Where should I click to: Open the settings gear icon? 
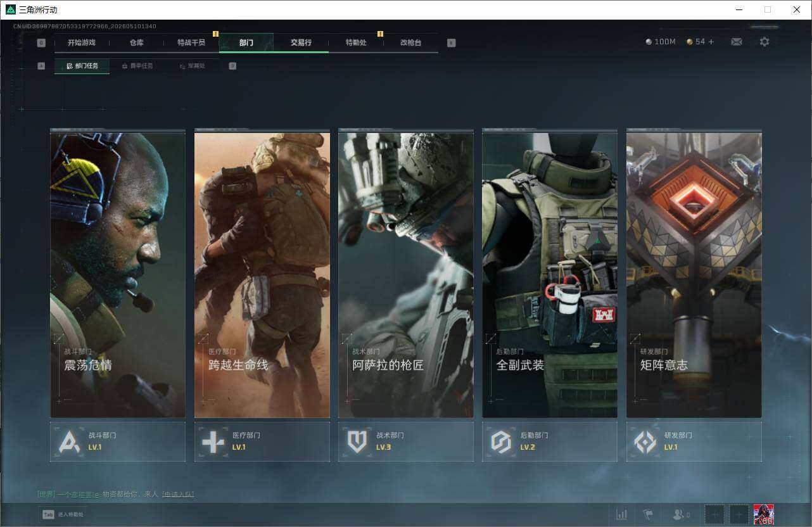764,42
